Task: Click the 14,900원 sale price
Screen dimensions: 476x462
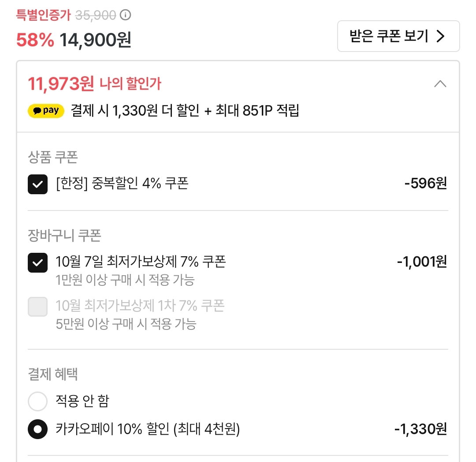Action: [x=95, y=40]
